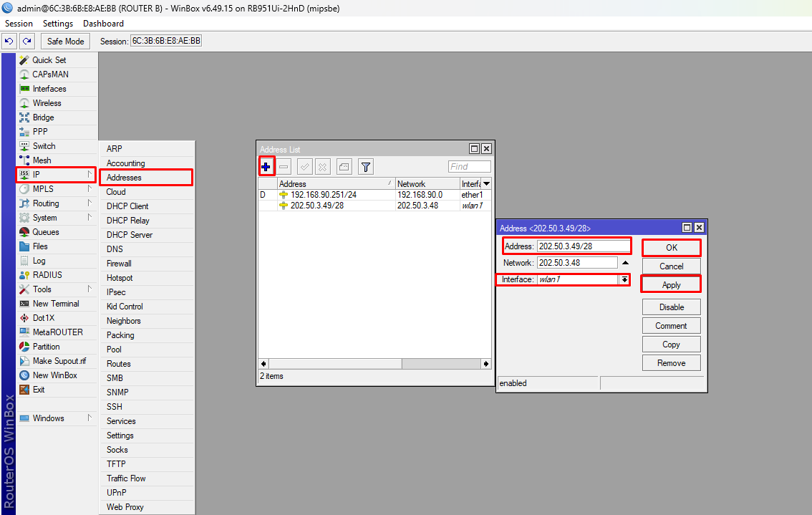Select DNS in the IP submenu

click(x=147, y=249)
